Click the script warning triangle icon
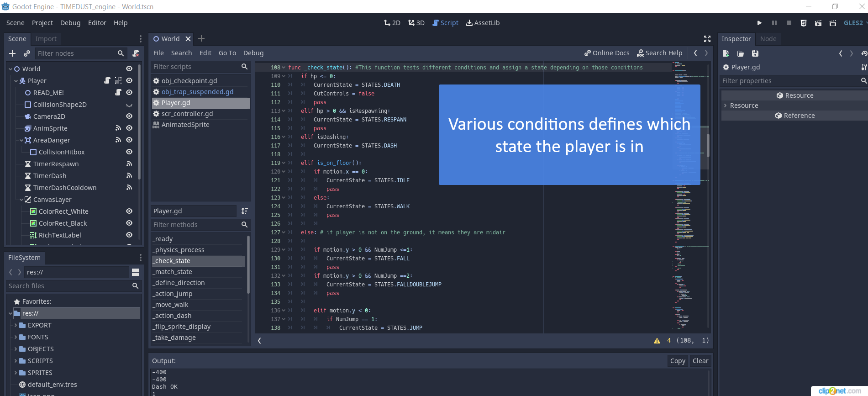Viewport: 868px width, 396px height. pos(657,341)
